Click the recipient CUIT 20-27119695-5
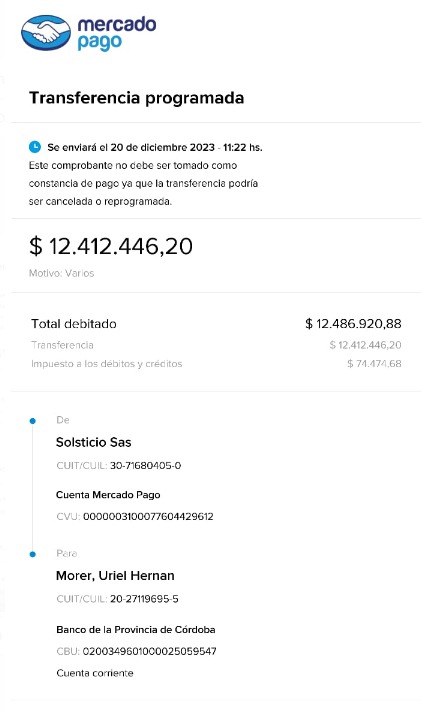 [x=144, y=599]
